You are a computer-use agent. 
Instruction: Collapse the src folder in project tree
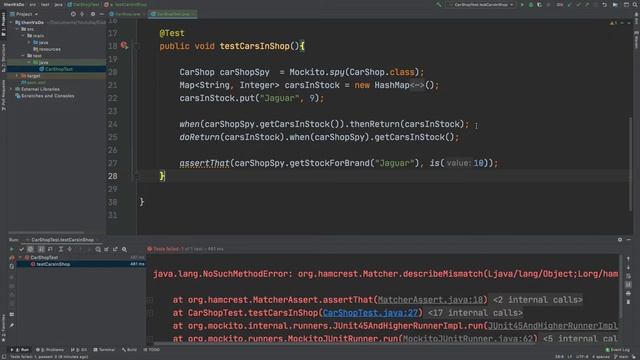17,29
